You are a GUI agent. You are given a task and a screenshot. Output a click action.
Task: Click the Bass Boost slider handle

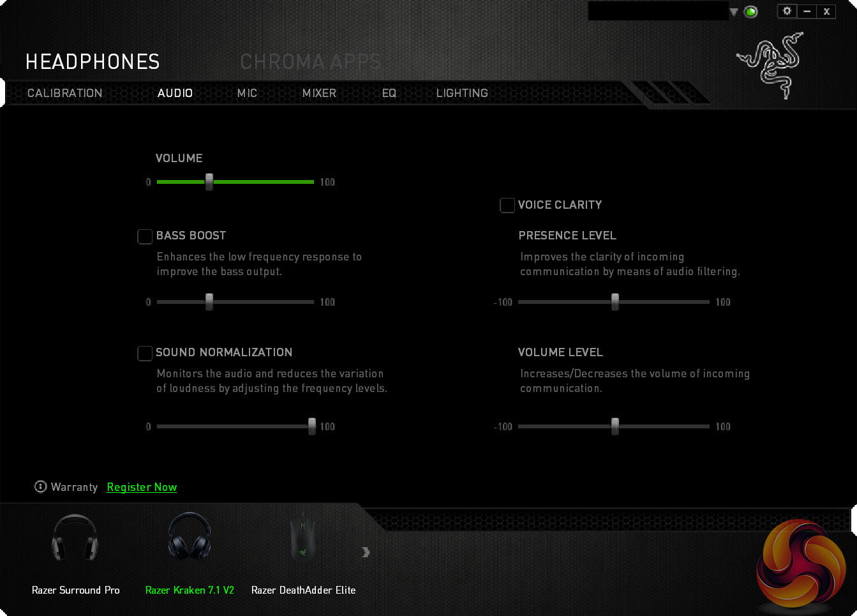[x=209, y=302]
